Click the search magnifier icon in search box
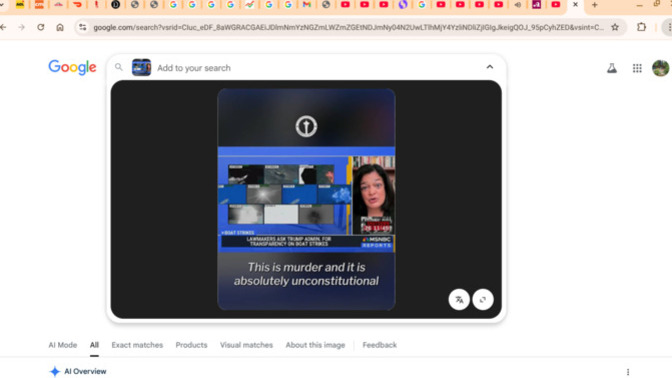This screenshot has height=378, width=672. point(119,67)
